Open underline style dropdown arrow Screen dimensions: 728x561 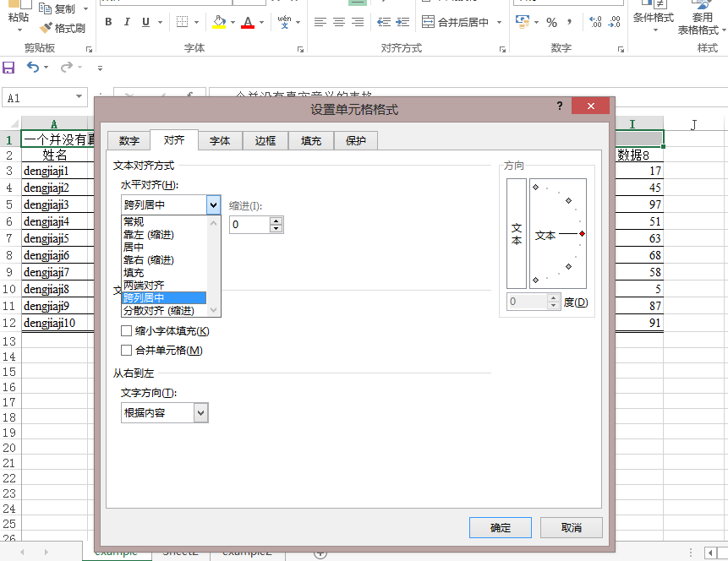click(x=160, y=22)
